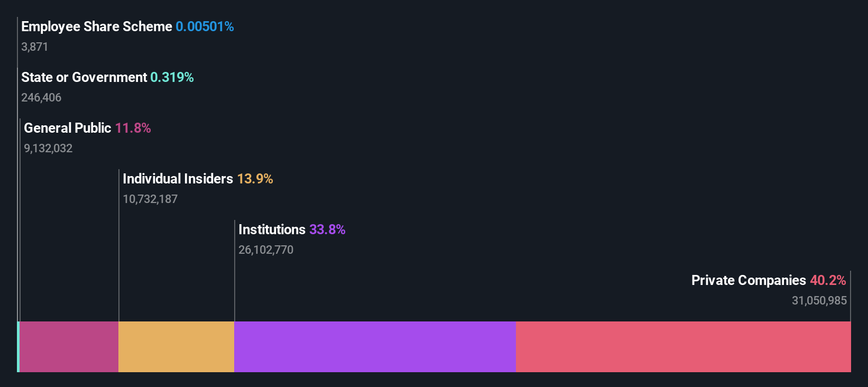Click the 0.00501% percentage value
Image resolution: width=868 pixels, height=387 pixels.
(205, 26)
